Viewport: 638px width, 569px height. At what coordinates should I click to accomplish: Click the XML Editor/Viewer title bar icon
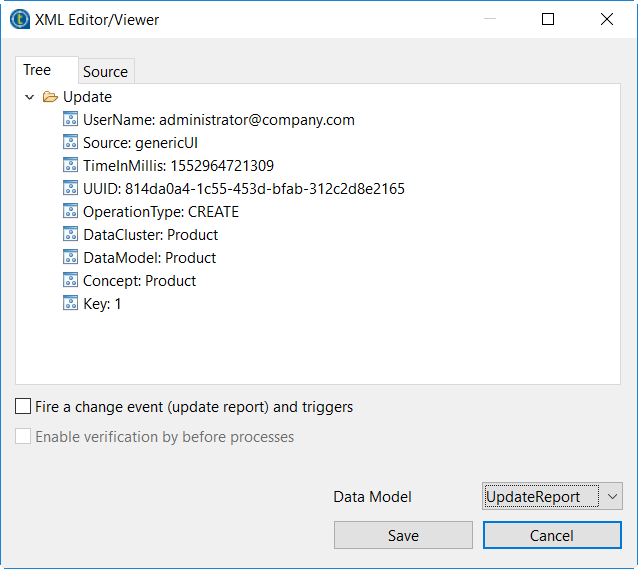tap(18, 19)
